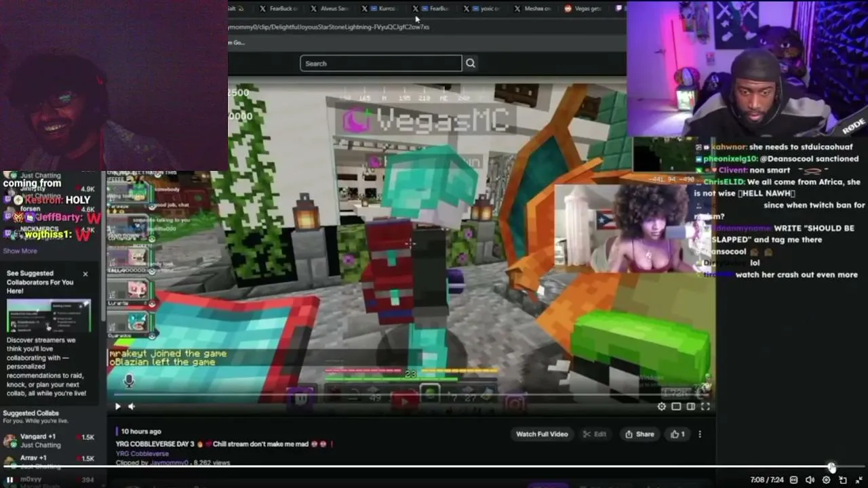
Task: Click the Edit clip button
Action: (x=595, y=434)
